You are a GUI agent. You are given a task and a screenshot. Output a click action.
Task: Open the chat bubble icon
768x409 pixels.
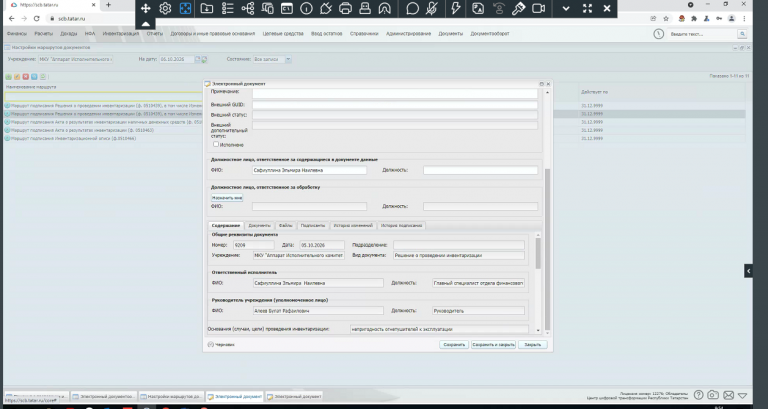(412, 8)
